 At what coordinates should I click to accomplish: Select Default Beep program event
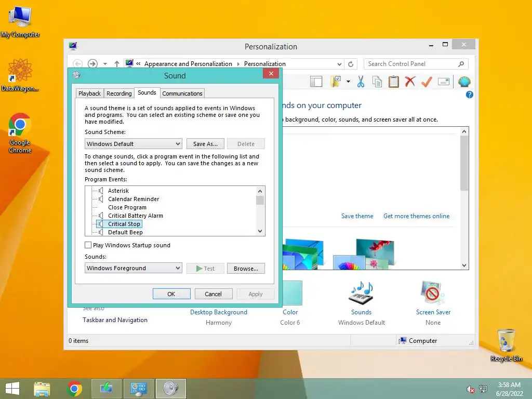[x=125, y=232]
